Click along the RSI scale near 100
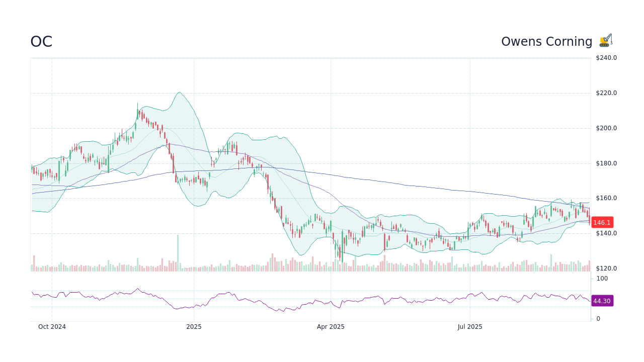 point(602,279)
